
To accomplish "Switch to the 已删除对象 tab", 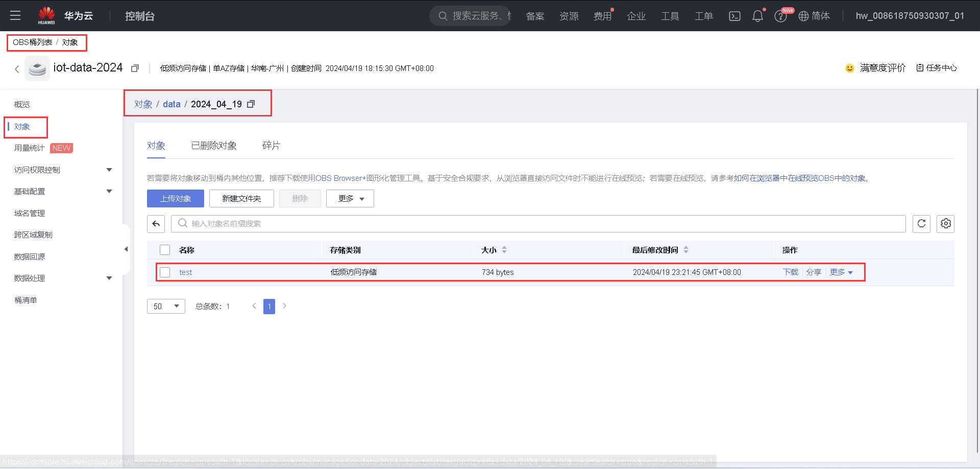I will pyautogui.click(x=213, y=146).
